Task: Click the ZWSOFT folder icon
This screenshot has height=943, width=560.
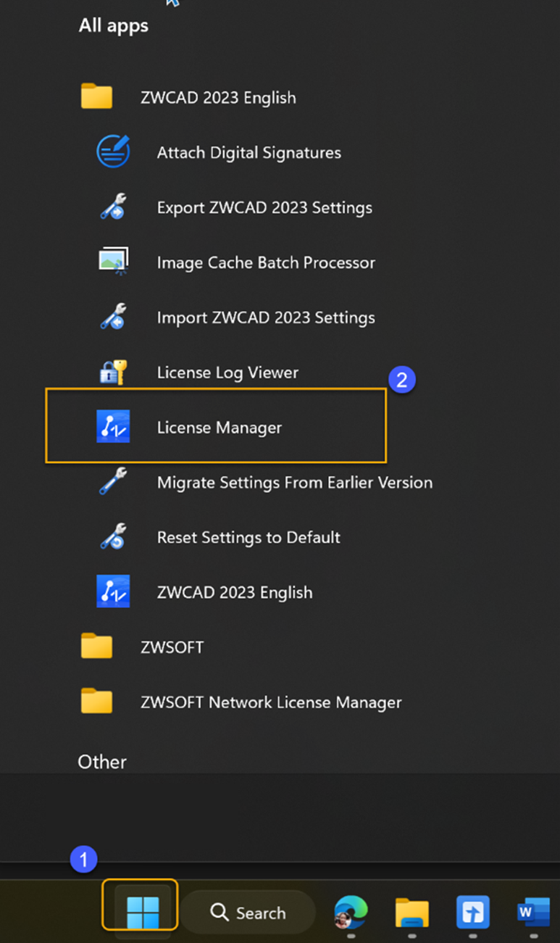Action: tap(96, 647)
